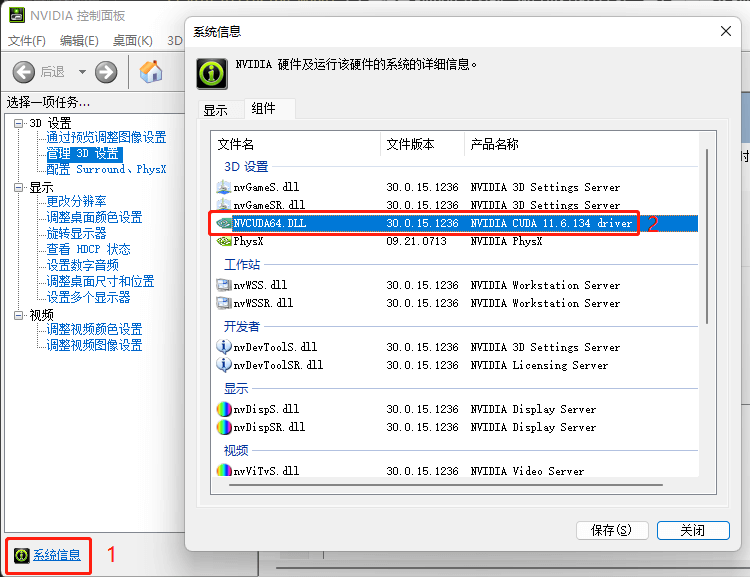Click the info icon next to nvDevToolS.dll
The width and height of the screenshot is (750, 577).
coord(224,346)
